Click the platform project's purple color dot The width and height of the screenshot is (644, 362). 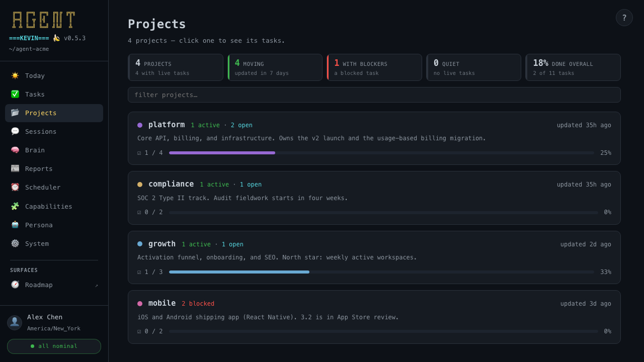[x=140, y=125]
